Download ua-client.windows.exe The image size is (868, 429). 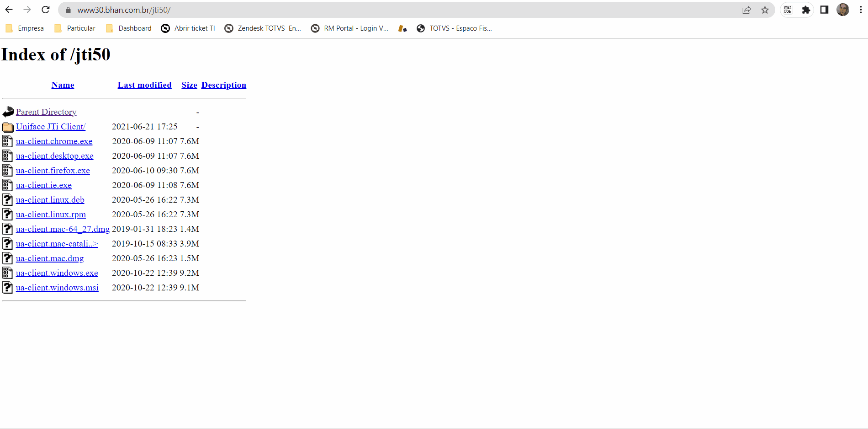(x=57, y=273)
